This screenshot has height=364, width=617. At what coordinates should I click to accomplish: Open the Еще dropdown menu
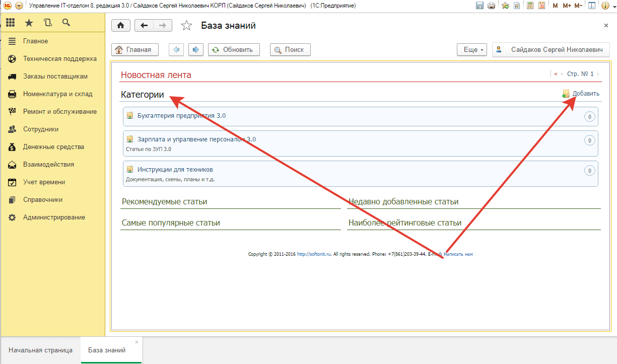(x=472, y=49)
